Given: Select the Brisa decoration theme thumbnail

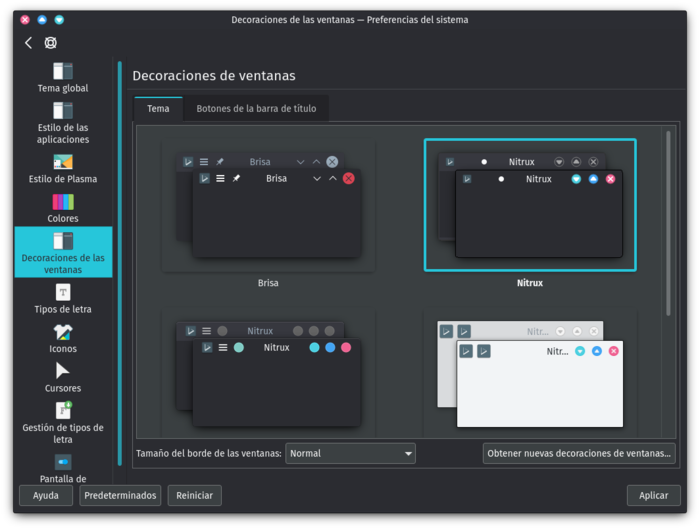Looking at the screenshot, I should [x=268, y=205].
